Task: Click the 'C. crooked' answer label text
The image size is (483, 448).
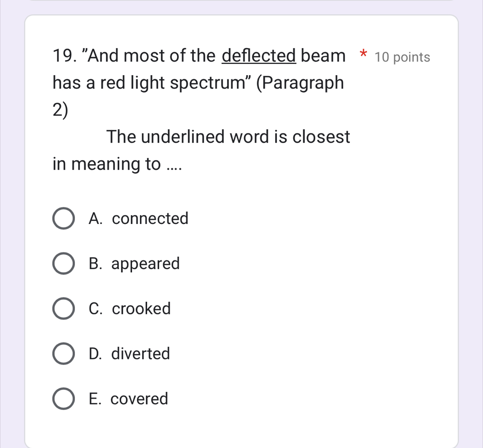Action: pos(129,309)
